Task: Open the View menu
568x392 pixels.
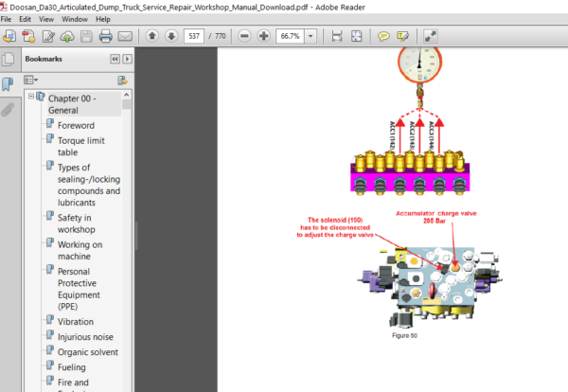Action: pyautogui.click(x=46, y=19)
